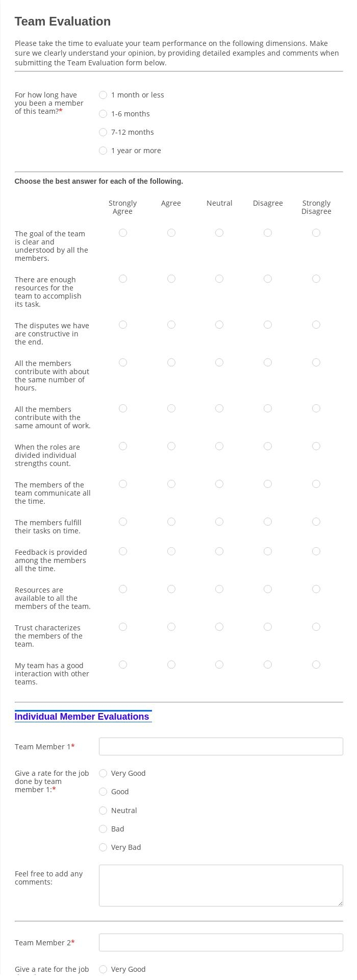Rate team member 1 as Very Good
Viewport: 357px width, 980px height.
[x=103, y=773]
